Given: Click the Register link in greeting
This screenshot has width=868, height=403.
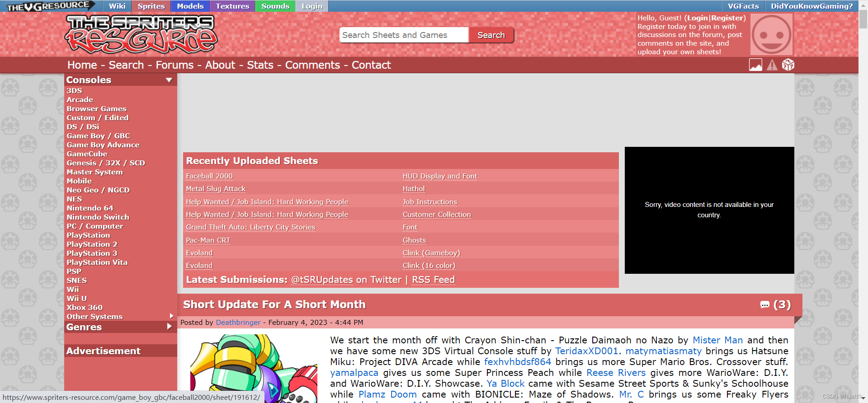Looking at the screenshot, I should tap(727, 18).
